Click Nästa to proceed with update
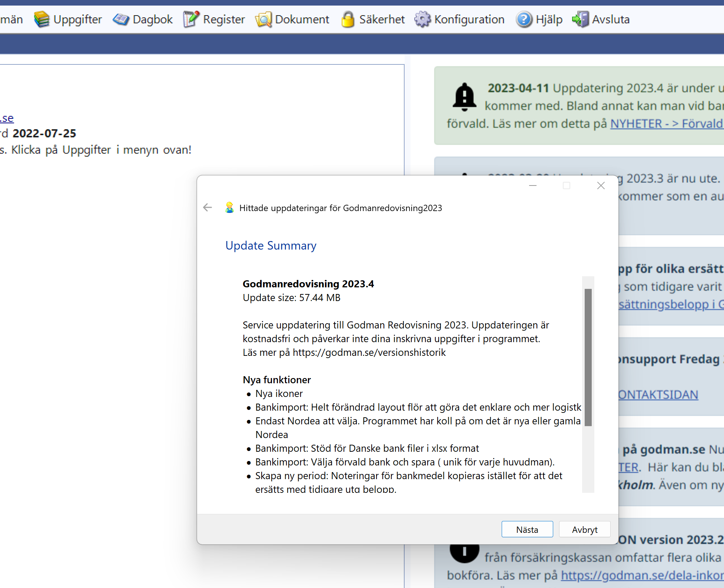Viewport: 724px width, 588px height. pyautogui.click(x=527, y=529)
